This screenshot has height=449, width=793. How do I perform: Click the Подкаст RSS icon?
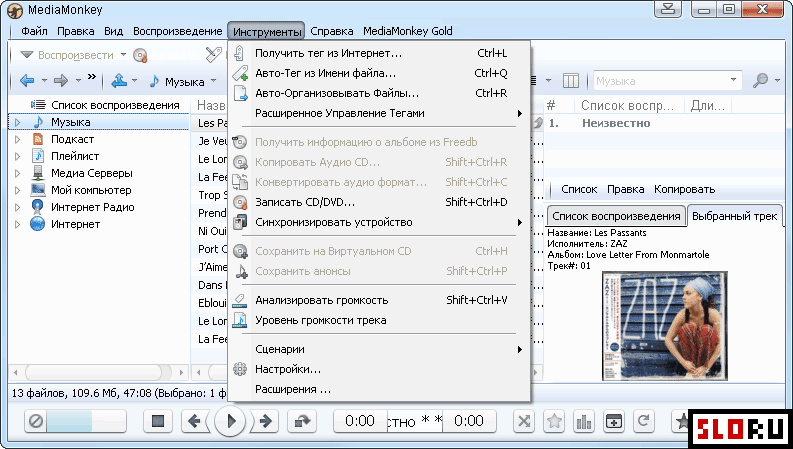point(37,139)
